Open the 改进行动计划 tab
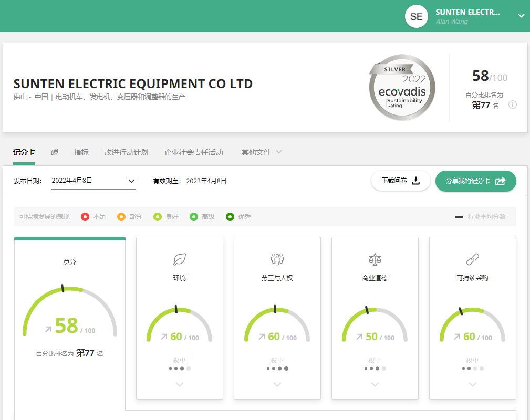530x420 pixels. (126, 152)
